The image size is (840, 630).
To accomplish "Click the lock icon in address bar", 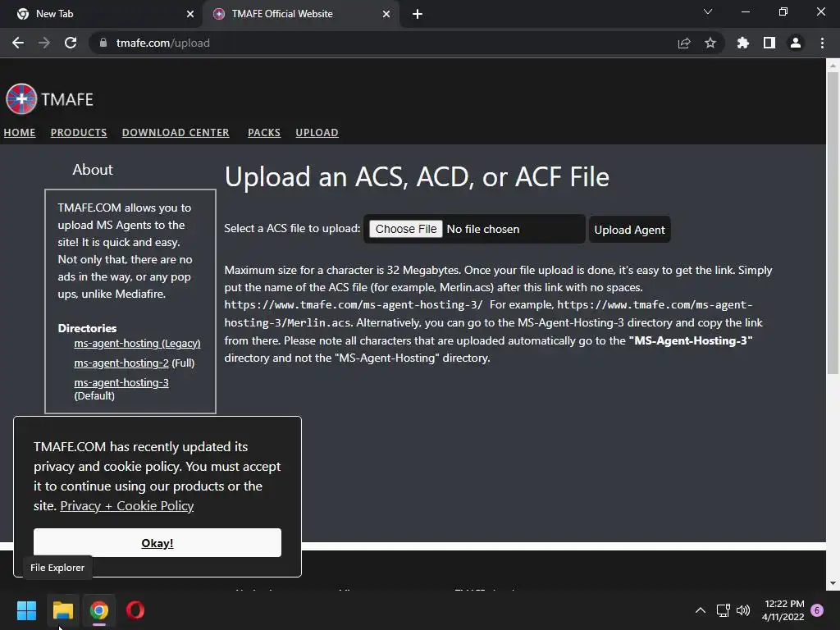I will pos(103,43).
